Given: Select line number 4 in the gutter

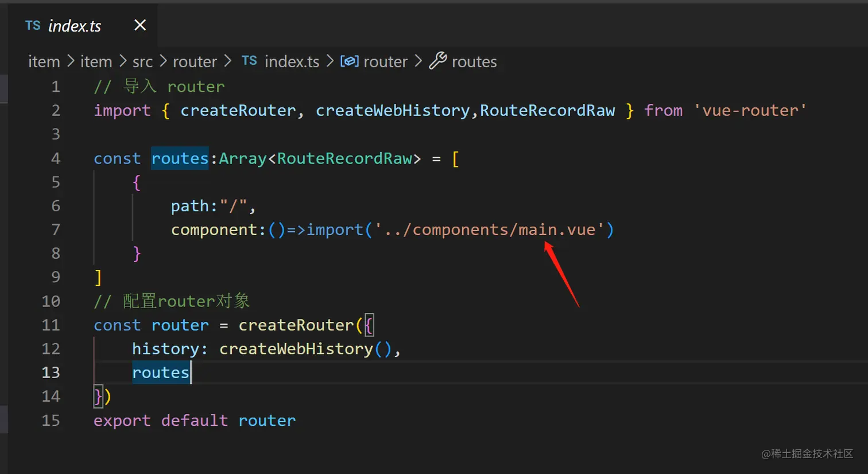Looking at the screenshot, I should 56,158.
